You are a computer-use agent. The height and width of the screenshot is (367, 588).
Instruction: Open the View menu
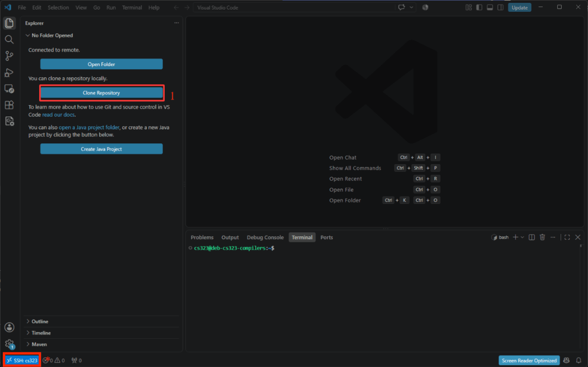pos(81,7)
